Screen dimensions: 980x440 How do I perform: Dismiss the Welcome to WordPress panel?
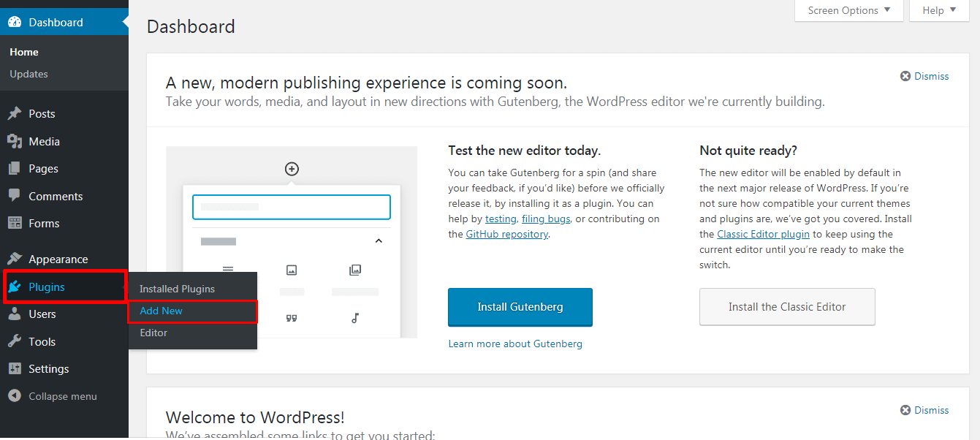924,410
